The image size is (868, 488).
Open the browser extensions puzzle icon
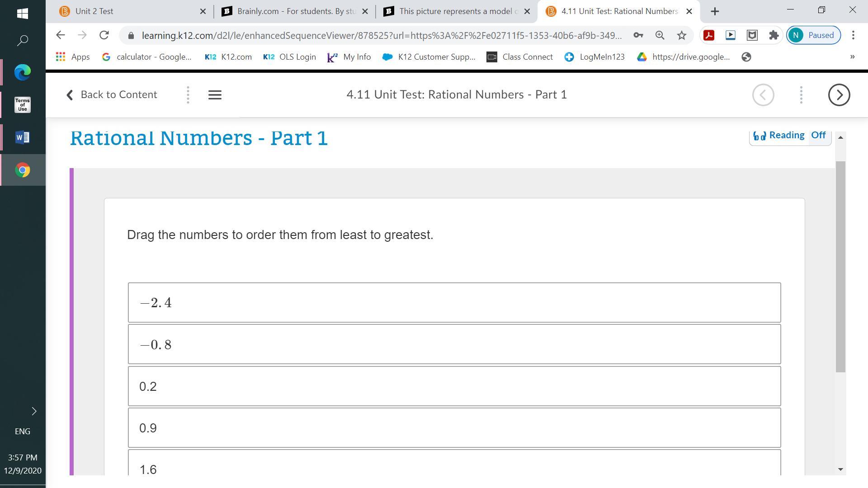pyautogui.click(x=774, y=35)
